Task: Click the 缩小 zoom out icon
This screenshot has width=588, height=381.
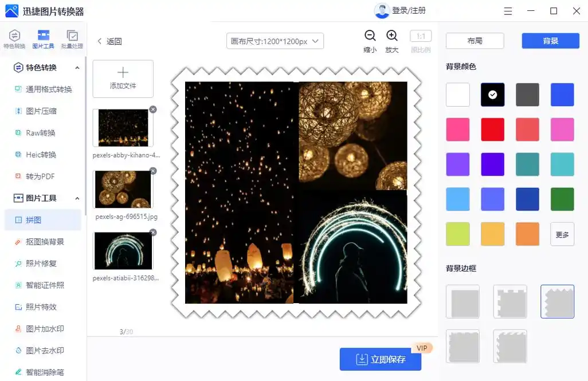Action: [370, 36]
